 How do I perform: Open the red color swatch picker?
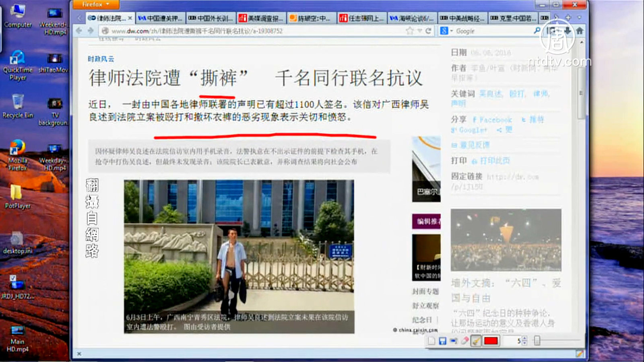pyautogui.click(x=491, y=341)
